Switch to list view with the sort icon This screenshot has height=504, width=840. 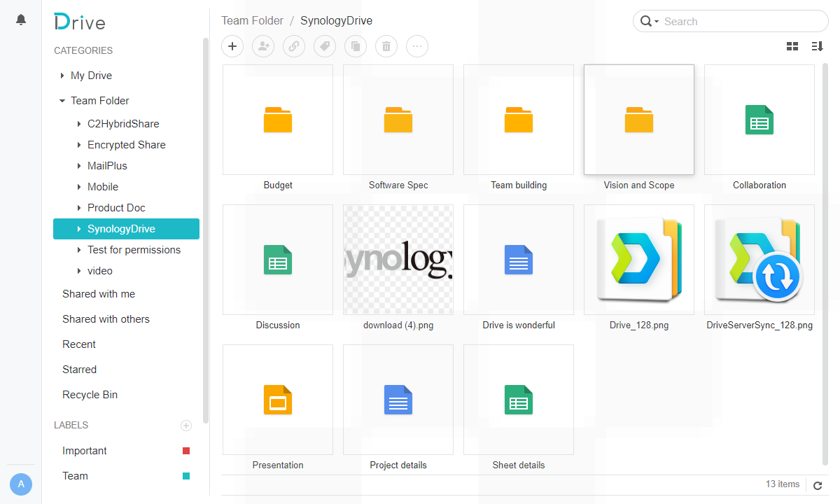(x=817, y=45)
